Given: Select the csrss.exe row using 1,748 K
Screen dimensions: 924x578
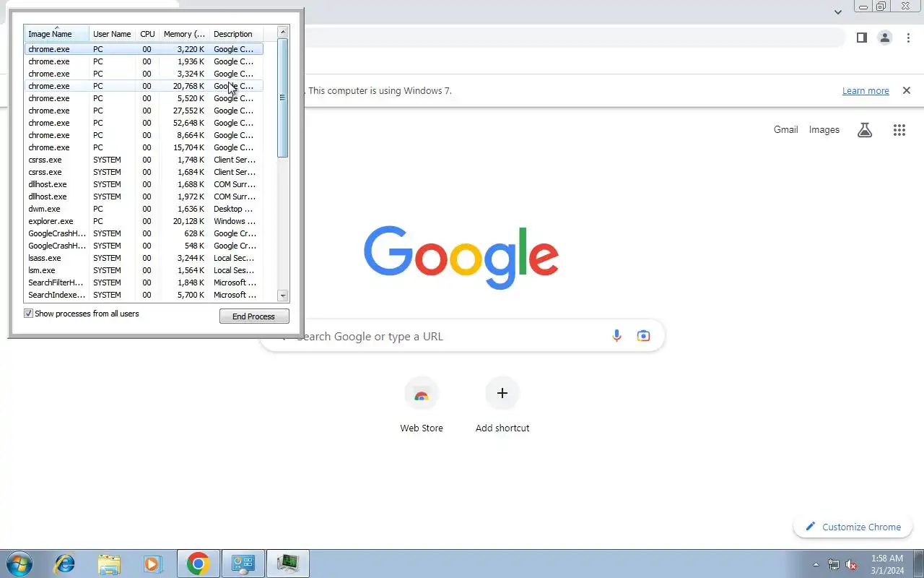Looking at the screenshot, I should (144, 160).
